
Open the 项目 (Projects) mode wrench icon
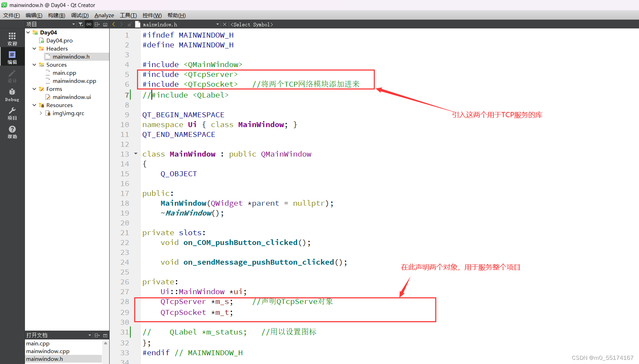(x=12, y=113)
